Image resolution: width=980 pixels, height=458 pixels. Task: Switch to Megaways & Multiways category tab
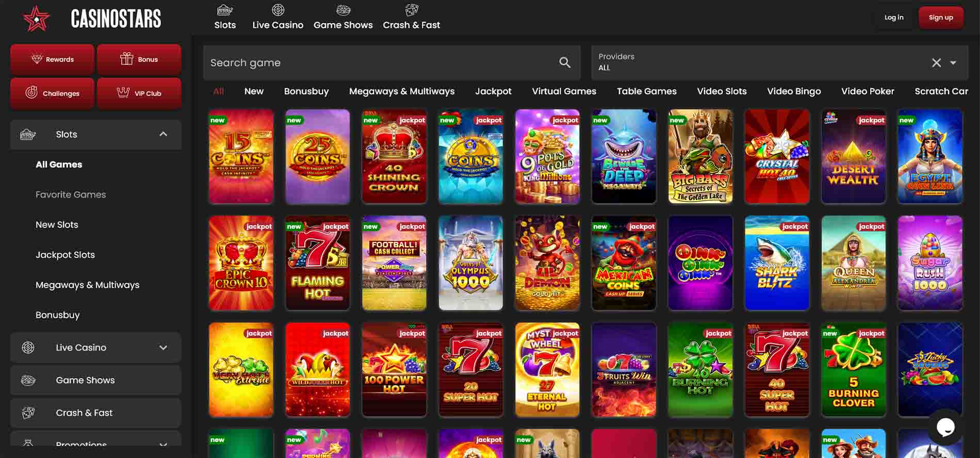[x=402, y=91]
